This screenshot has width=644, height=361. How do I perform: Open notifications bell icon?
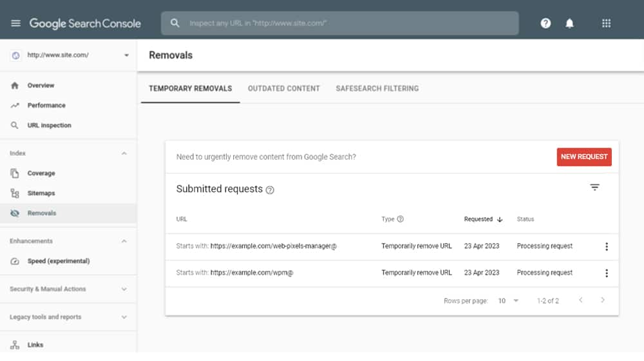(569, 23)
